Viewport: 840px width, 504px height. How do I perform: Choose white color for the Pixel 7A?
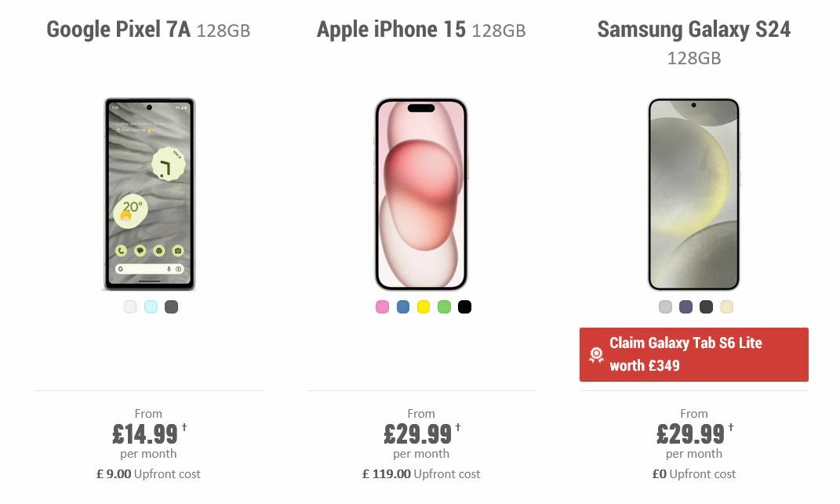click(130, 307)
